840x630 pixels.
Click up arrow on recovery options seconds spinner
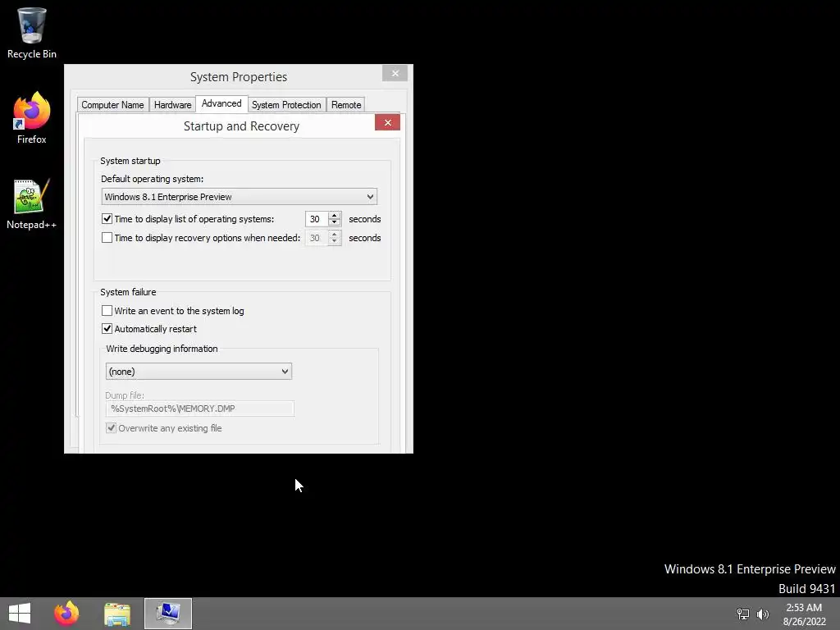(335, 234)
